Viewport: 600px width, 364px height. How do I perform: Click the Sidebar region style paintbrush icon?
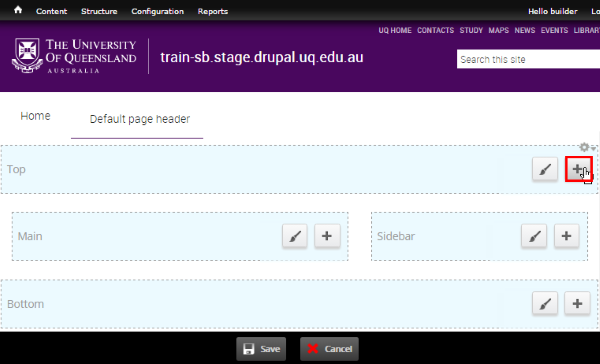coord(534,236)
